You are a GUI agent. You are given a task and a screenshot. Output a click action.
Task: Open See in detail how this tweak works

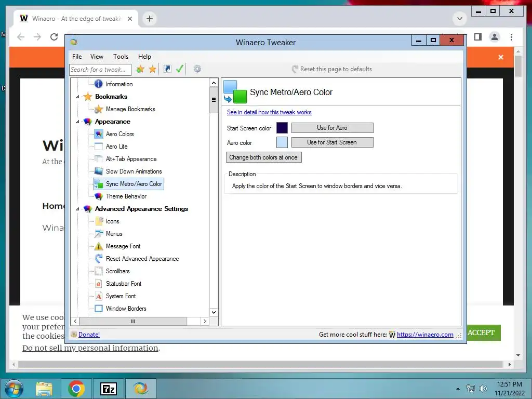click(269, 112)
